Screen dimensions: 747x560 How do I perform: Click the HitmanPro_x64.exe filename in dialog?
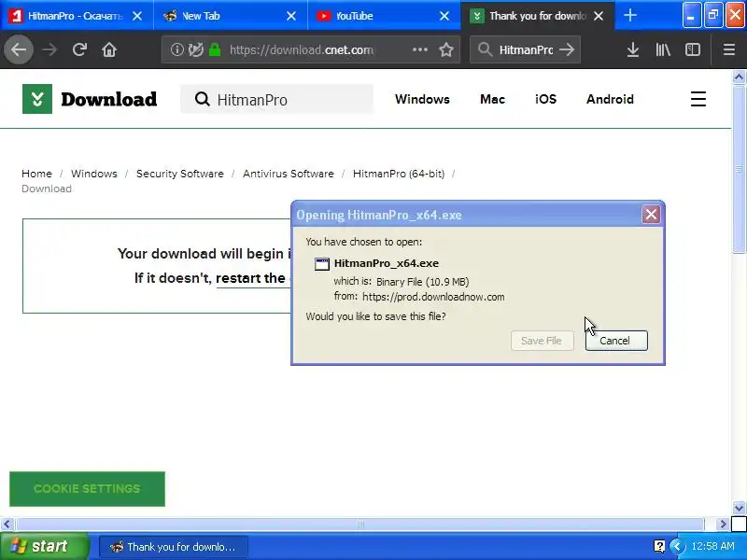[x=387, y=263]
